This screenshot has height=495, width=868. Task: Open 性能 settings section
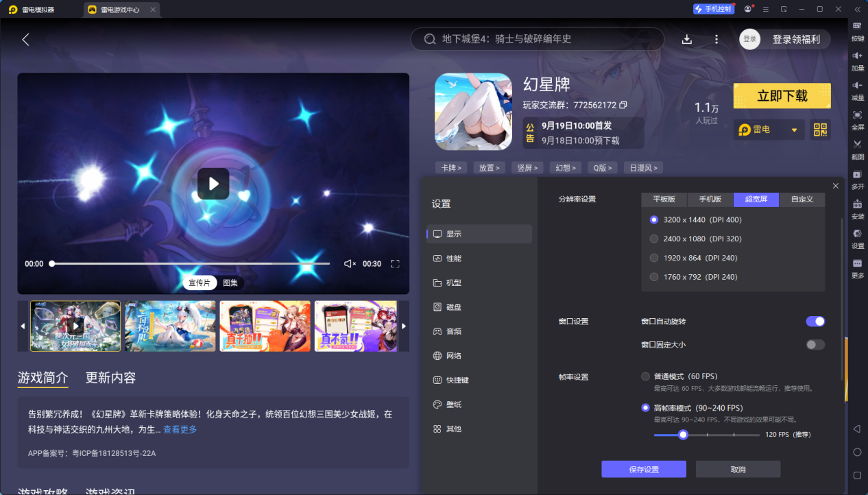(479, 258)
